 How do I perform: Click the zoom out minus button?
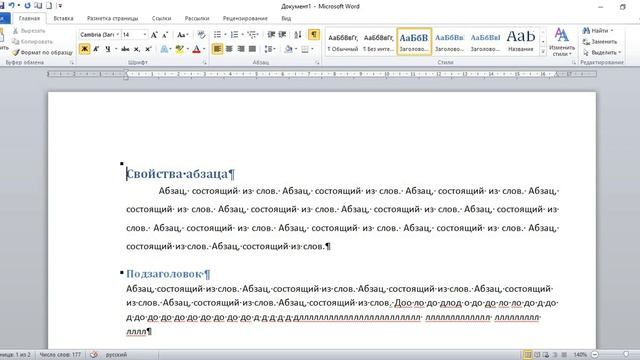click(595, 355)
